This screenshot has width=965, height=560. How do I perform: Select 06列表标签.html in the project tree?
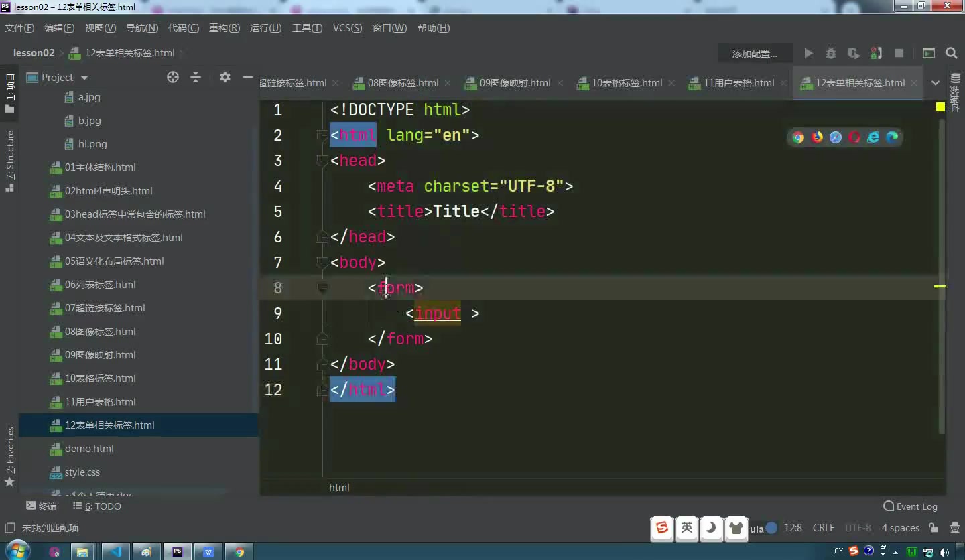click(x=100, y=285)
